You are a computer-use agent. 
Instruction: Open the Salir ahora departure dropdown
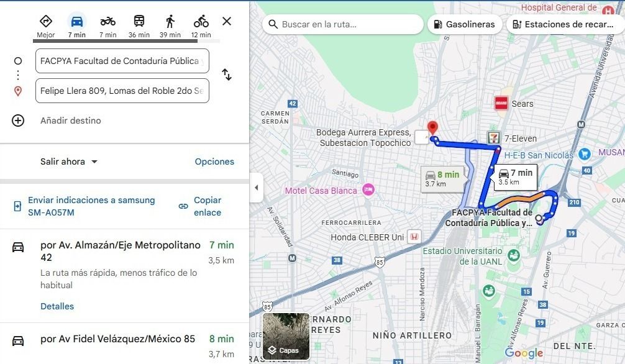coord(69,162)
